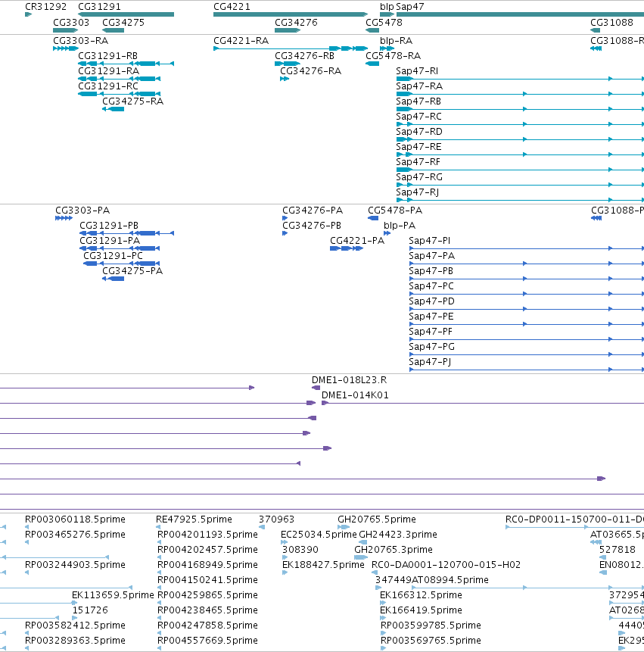Viewport: 644px width, 652px height.
Task: Open the "DME1-018L23.R" BAC label
Action: [x=349, y=380]
